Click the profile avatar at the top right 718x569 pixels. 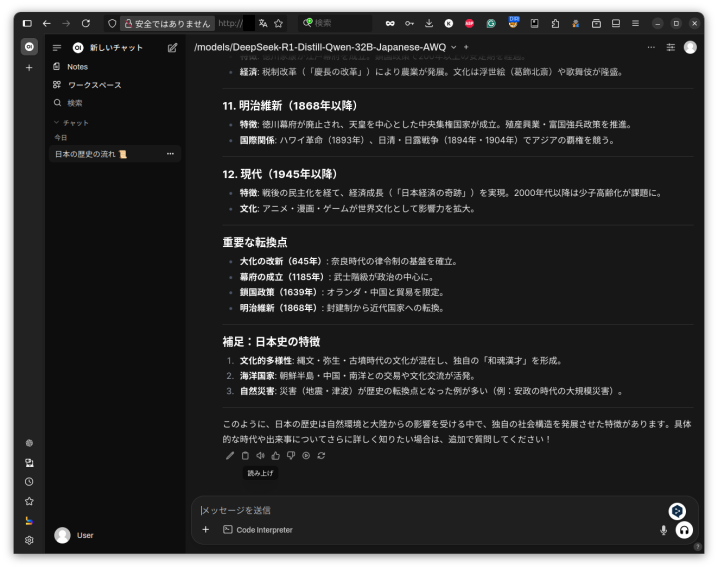coord(690,47)
